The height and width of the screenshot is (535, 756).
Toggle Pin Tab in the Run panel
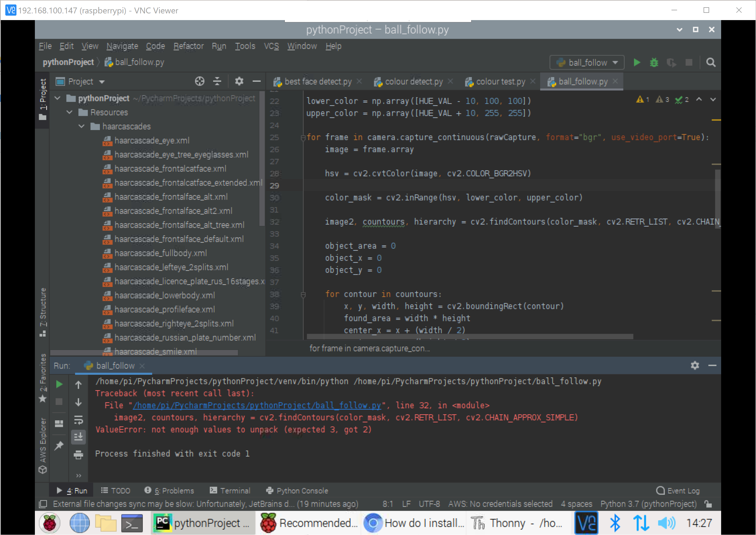[59, 445]
